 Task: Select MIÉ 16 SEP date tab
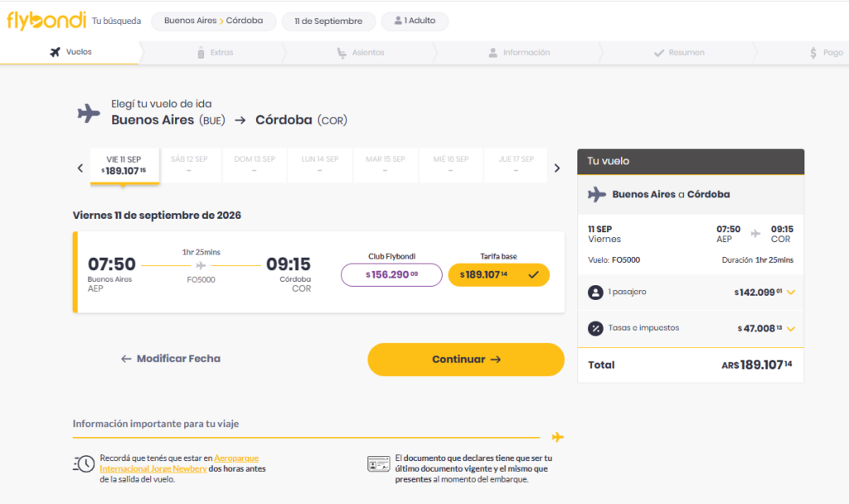pyautogui.click(x=450, y=165)
